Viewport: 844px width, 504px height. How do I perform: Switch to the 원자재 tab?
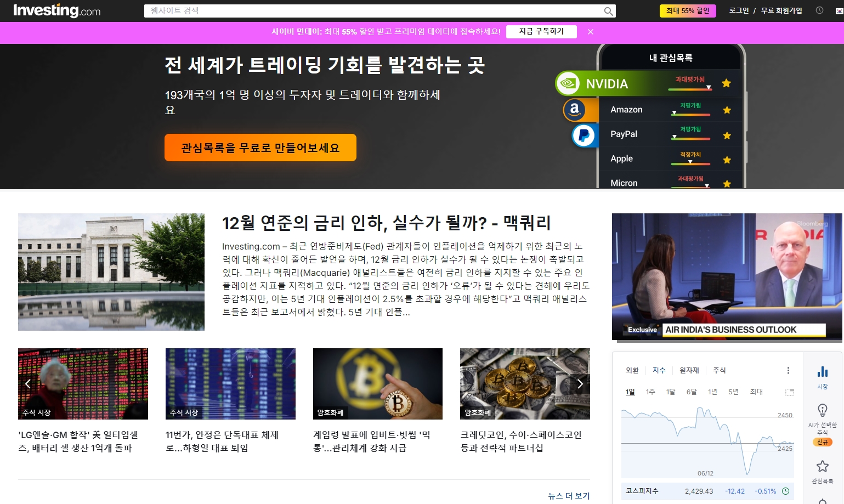coord(689,370)
